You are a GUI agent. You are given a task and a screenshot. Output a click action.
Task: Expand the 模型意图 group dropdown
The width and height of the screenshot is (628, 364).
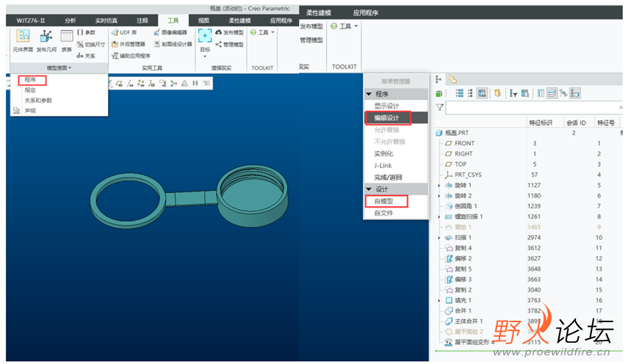click(59, 68)
